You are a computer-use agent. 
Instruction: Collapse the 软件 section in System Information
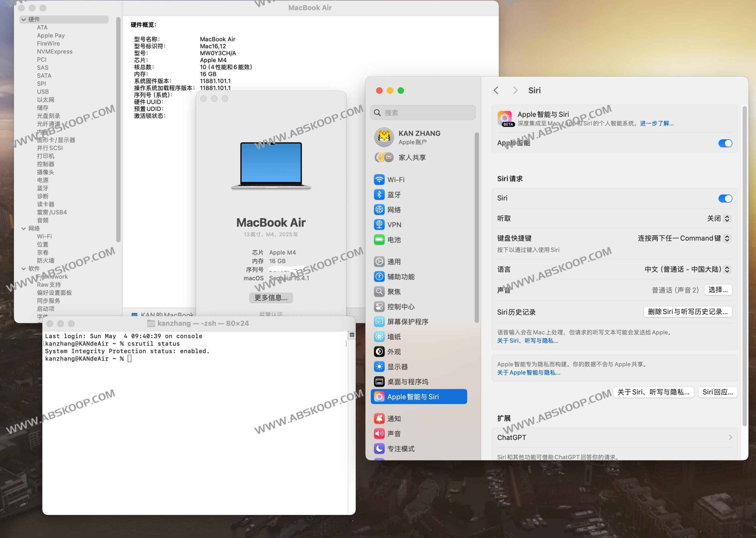[x=24, y=269]
